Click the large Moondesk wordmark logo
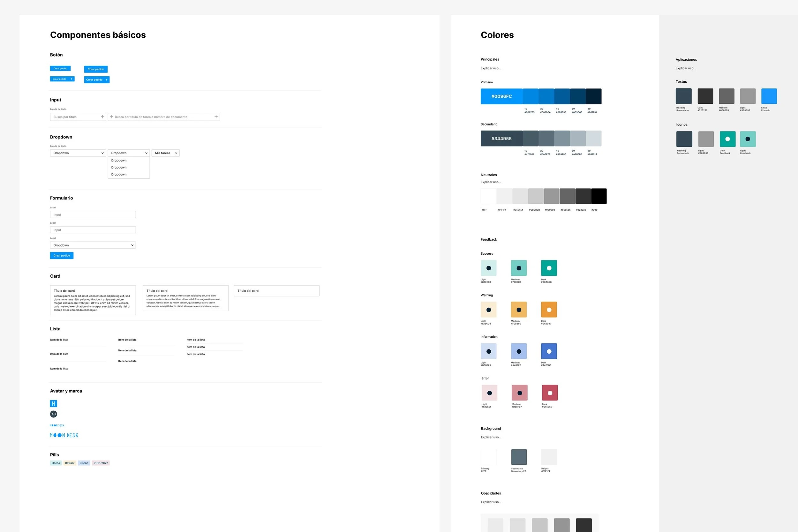 coord(64,435)
